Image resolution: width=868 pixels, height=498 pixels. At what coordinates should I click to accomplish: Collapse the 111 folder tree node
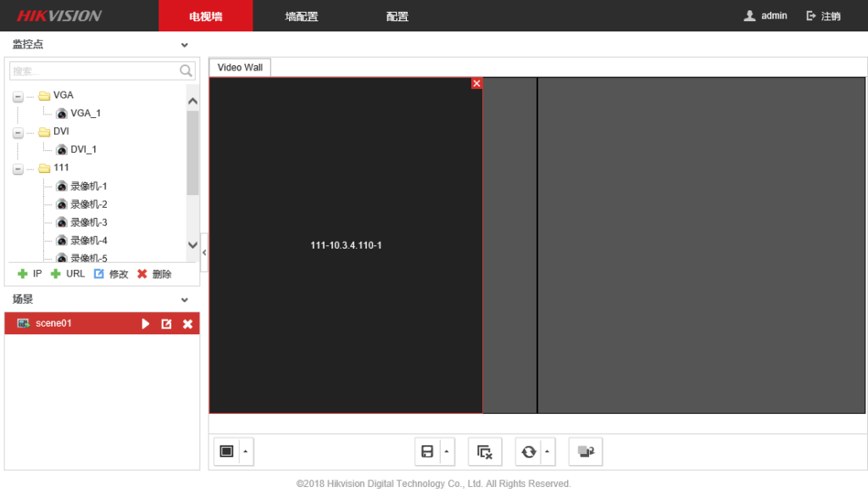coord(18,169)
